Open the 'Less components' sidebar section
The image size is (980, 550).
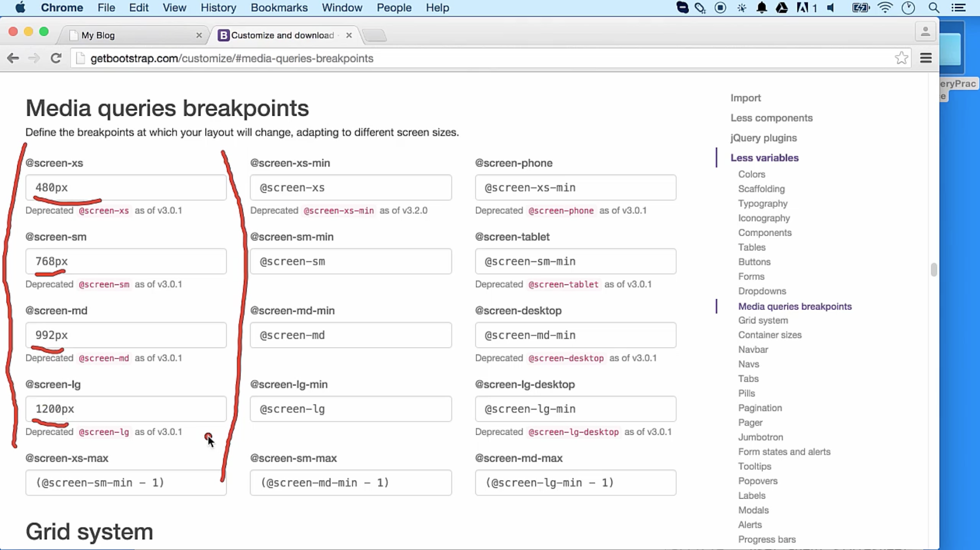click(x=771, y=118)
